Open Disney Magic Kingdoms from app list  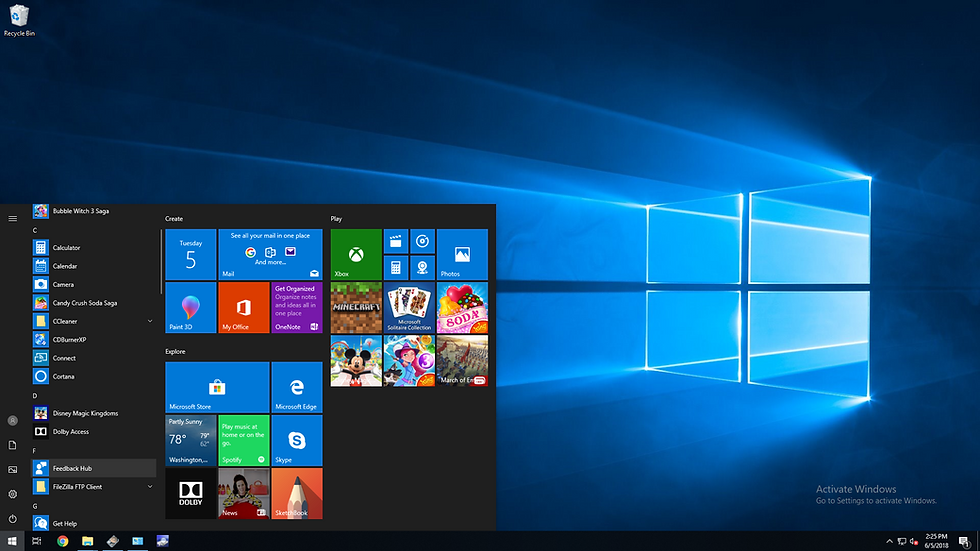94,413
